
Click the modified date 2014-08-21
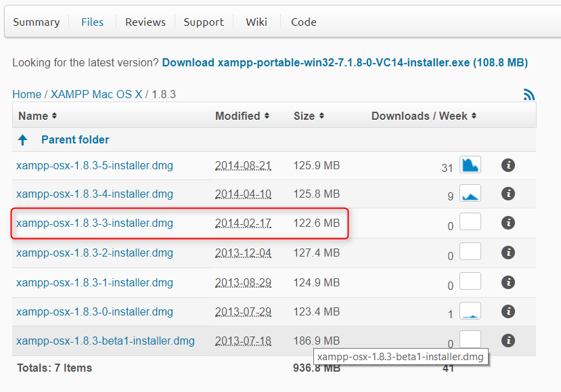pos(243,165)
